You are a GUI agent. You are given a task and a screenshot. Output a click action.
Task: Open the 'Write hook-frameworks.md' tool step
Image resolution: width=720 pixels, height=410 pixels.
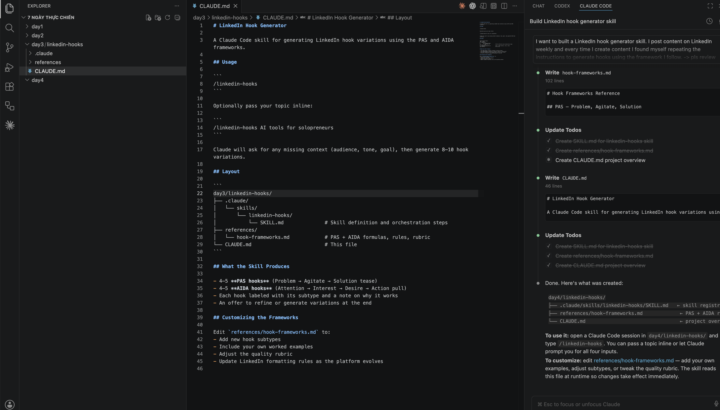click(578, 73)
